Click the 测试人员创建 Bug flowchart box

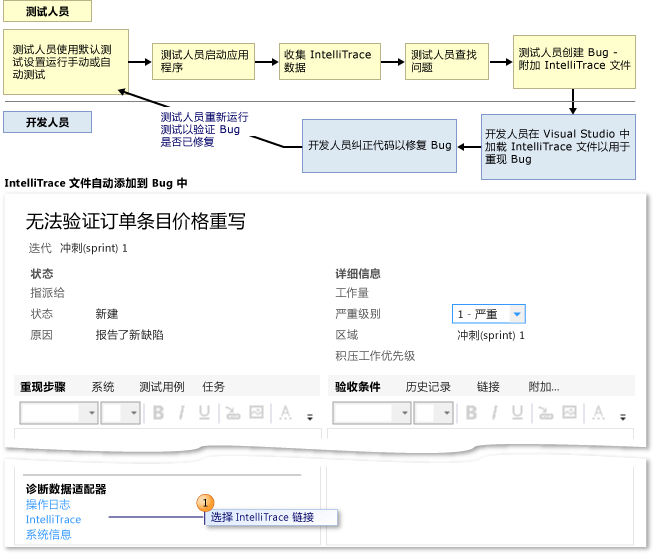click(x=574, y=62)
